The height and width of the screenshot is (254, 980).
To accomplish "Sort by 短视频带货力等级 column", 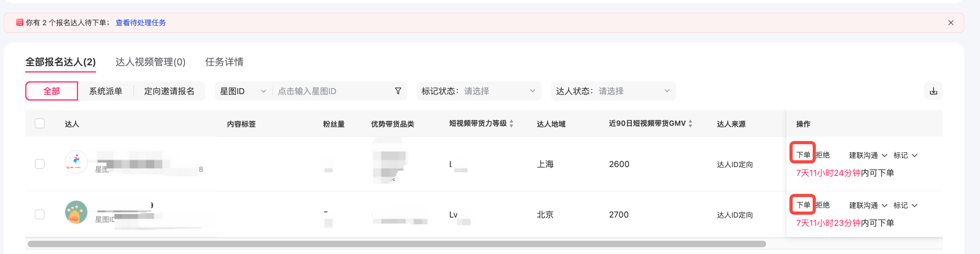I will tap(511, 124).
